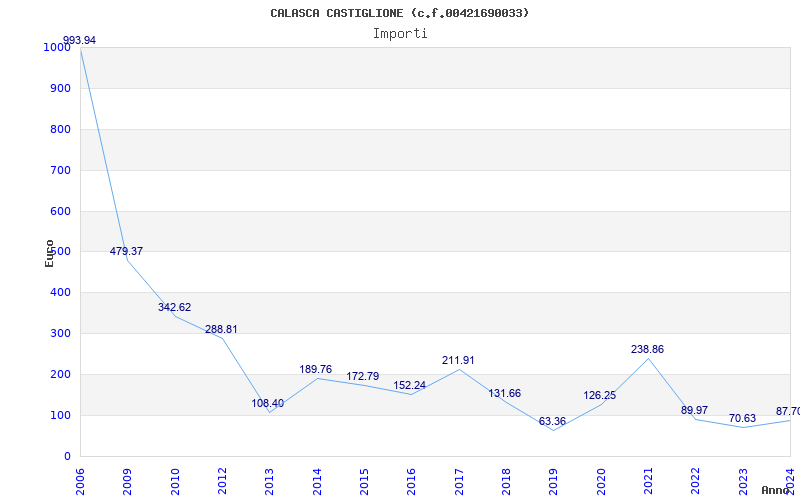This screenshot has width=800, height=500.
Task: Select the 152.24 data label
Action: 409,385
